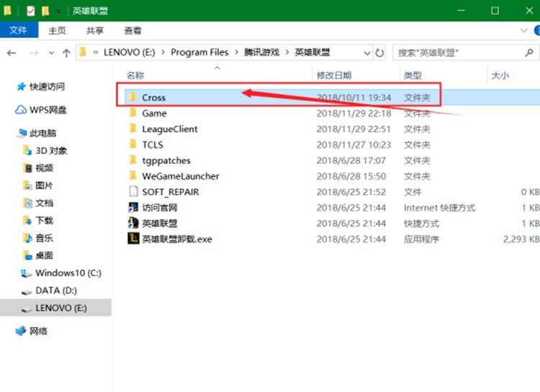Sort by 名称 column header

tap(135, 75)
